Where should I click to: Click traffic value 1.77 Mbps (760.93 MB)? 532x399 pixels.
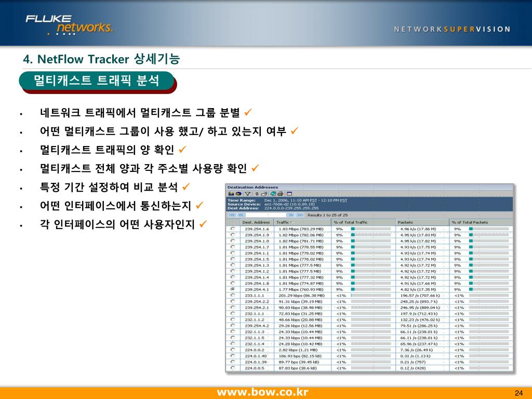pyautogui.click(x=301, y=289)
